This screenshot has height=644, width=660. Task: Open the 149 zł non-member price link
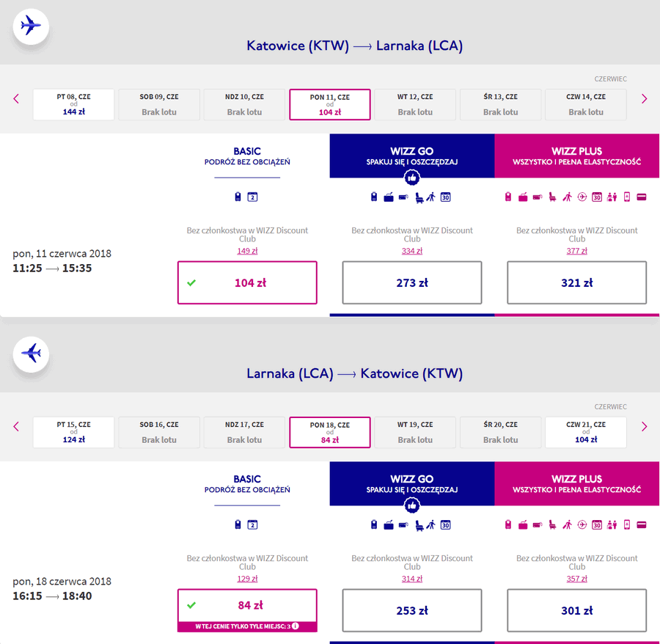tap(247, 251)
